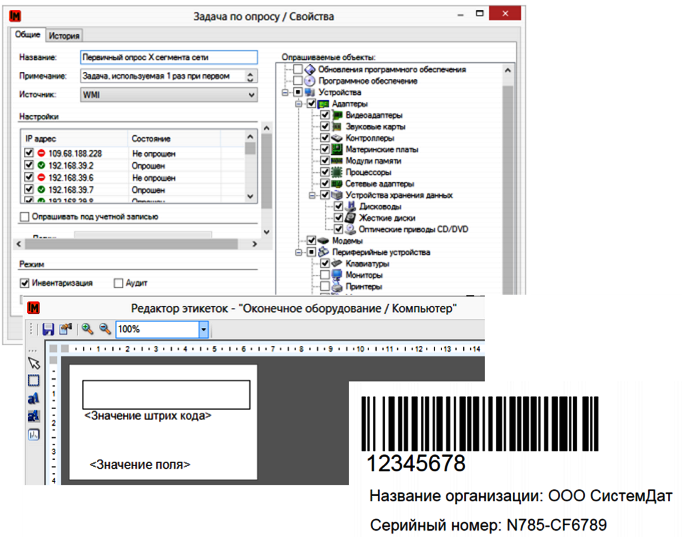
Task: Click the Материнские платы icon
Action: (x=337, y=149)
